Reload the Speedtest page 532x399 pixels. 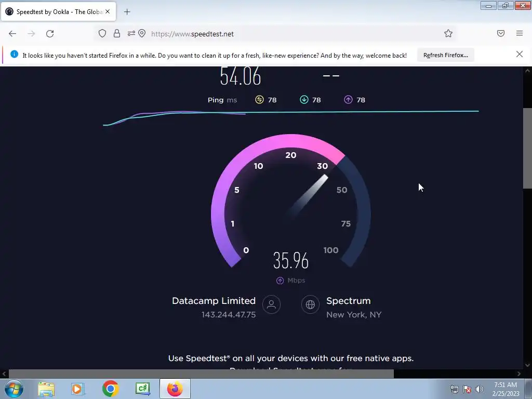click(50, 34)
